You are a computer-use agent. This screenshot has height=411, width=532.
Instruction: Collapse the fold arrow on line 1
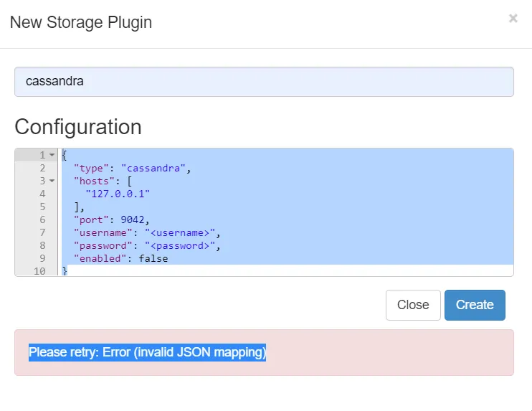[52, 156]
